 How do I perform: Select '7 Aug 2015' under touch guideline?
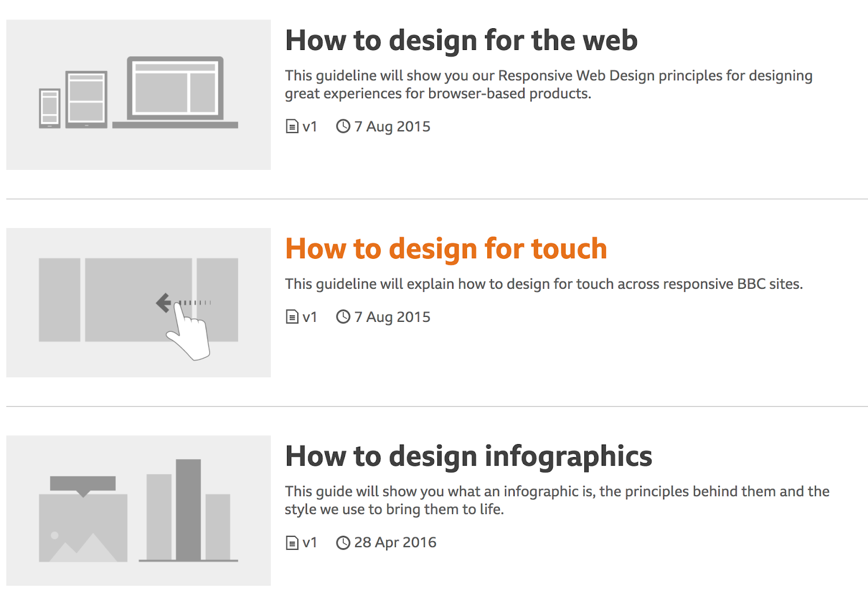click(x=392, y=317)
